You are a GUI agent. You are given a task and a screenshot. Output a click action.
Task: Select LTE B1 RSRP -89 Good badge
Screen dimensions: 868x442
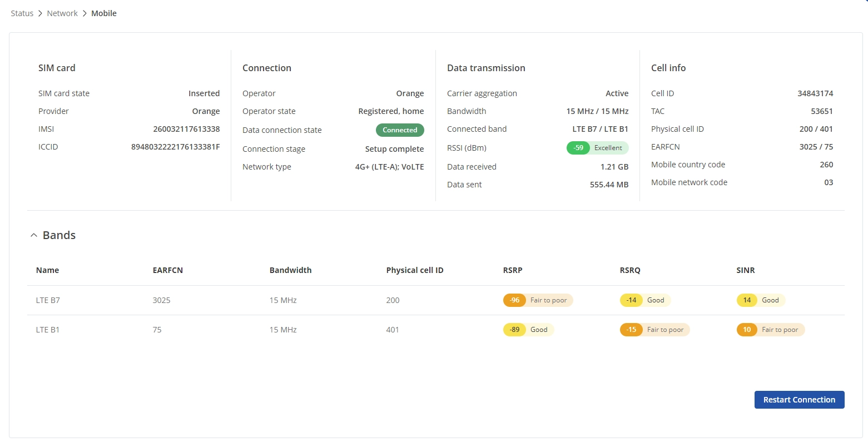528,330
